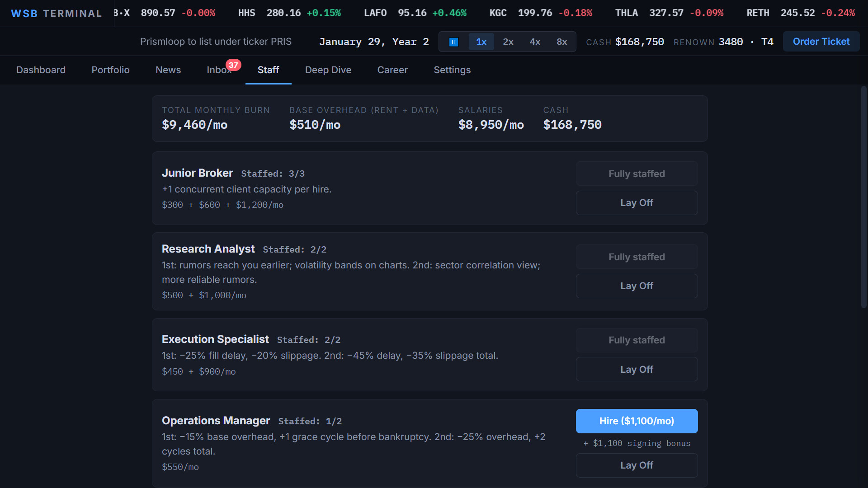Go to the Dashboard tab

click(x=41, y=70)
